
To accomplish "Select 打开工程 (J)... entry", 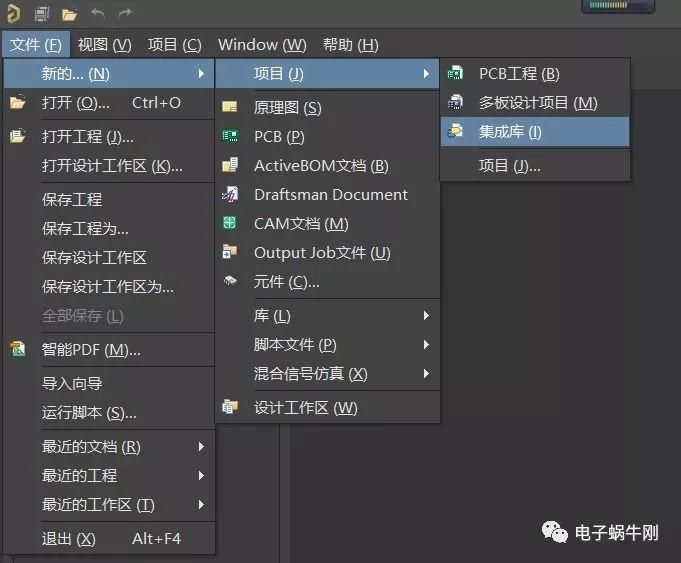I will click(109, 137).
